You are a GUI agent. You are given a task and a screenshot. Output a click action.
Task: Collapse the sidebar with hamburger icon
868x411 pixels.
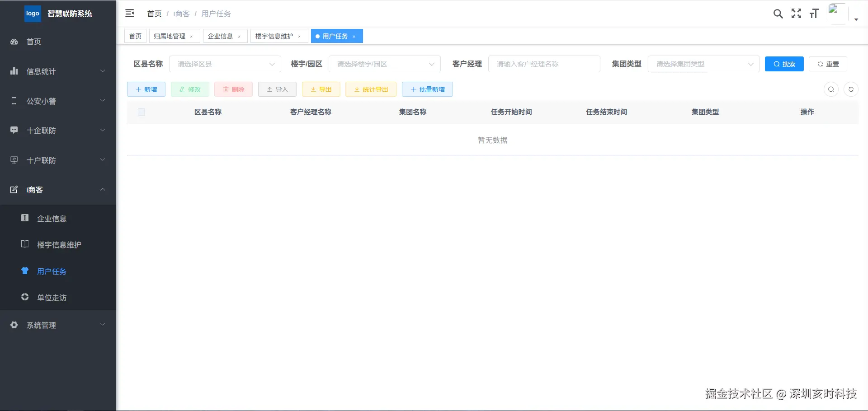pos(130,13)
